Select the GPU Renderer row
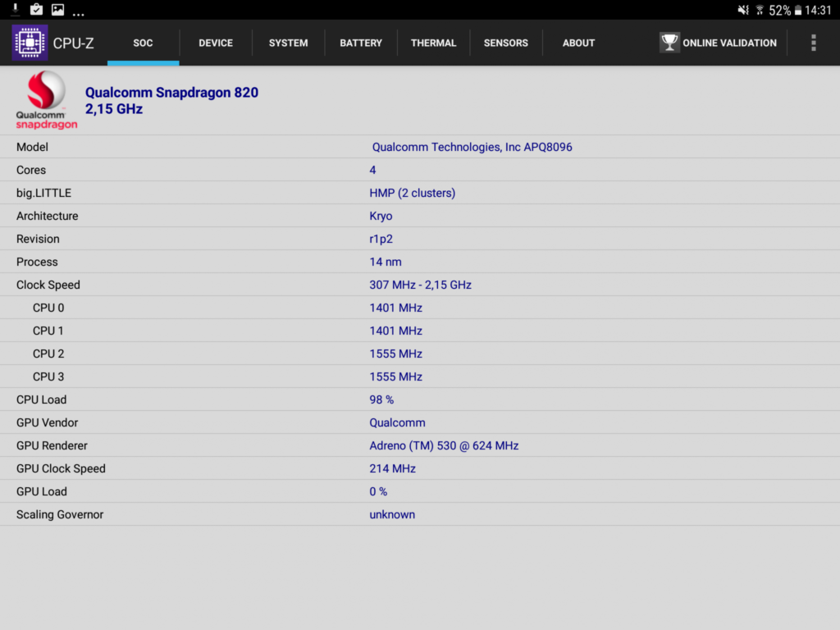Viewport: 840px width, 630px height. pyautogui.click(x=420, y=445)
